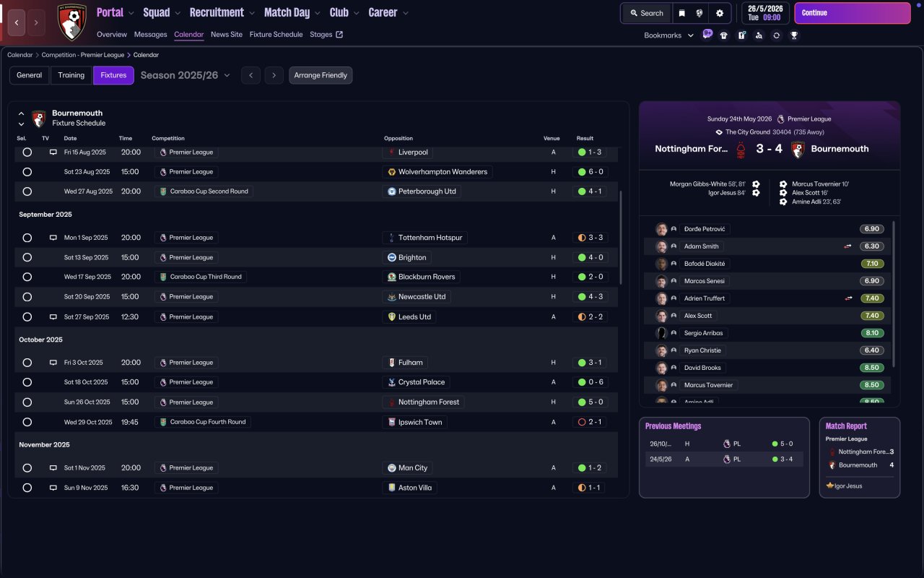Select the Liverpool fixture radio button
Viewport: 924px width, 578px height.
click(x=27, y=152)
